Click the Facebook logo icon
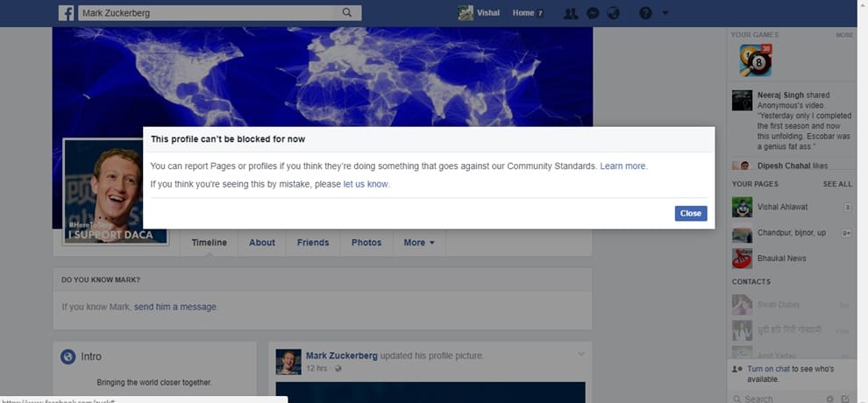 coord(67,13)
